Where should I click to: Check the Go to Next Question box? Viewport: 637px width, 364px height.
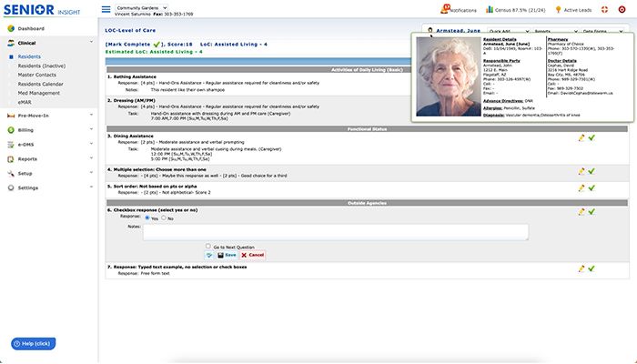tap(208, 247)
